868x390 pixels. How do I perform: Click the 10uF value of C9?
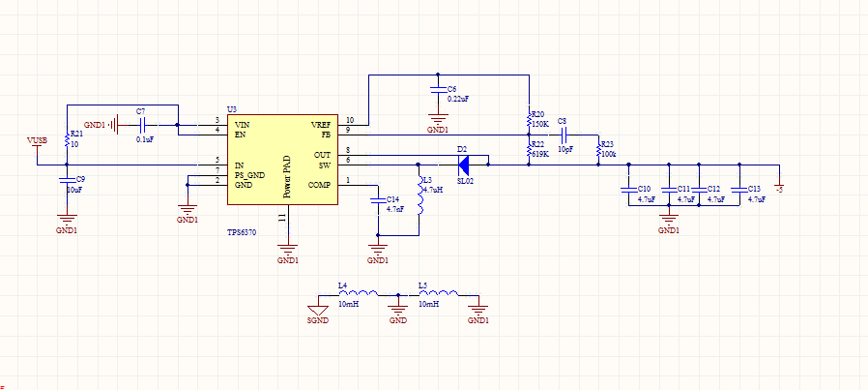pos(75,190)
